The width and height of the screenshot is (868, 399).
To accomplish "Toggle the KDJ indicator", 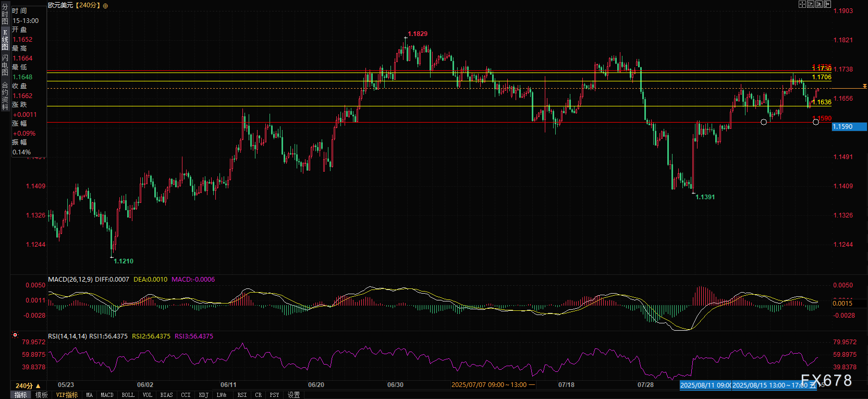I will [204, 395].
